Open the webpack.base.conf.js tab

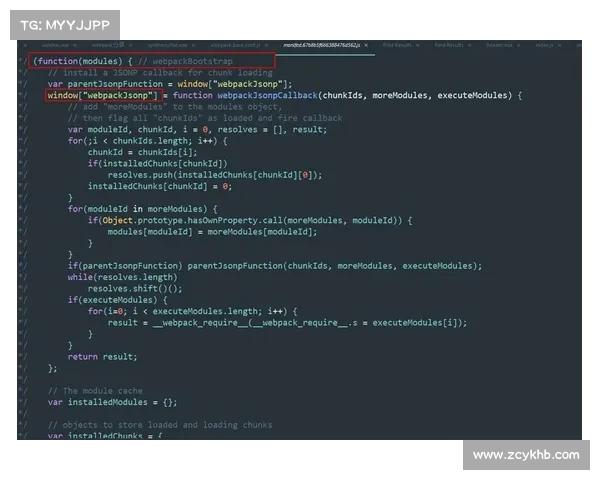[x=234, y=46]
